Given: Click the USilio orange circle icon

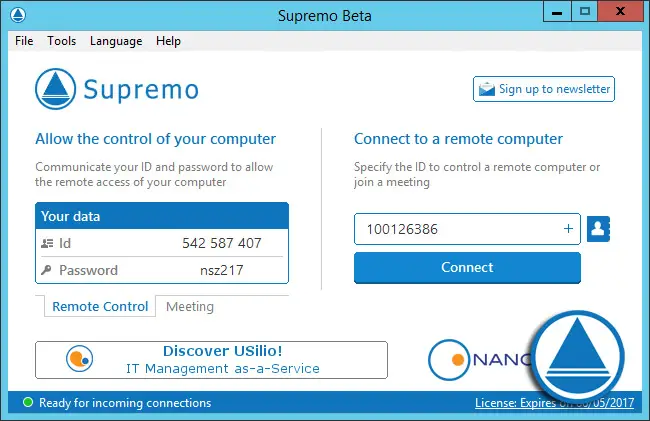Looking at the screenshot, I should (x=79, y=359).
